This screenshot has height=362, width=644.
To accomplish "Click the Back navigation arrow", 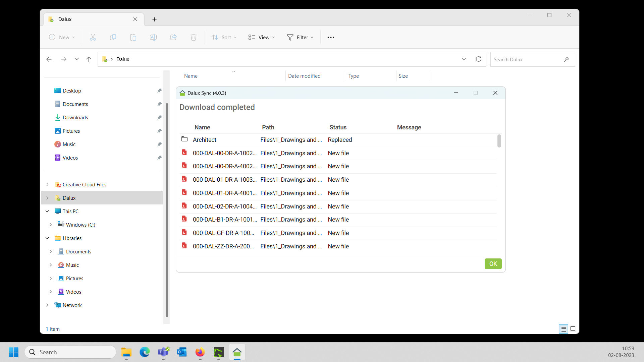I will tap(49, 59).
